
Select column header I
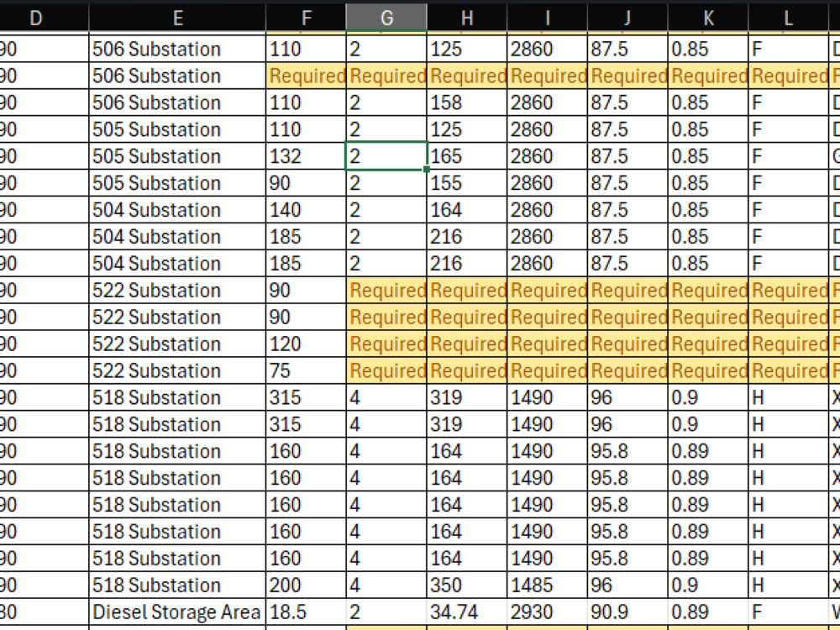[x=547, y=18]
